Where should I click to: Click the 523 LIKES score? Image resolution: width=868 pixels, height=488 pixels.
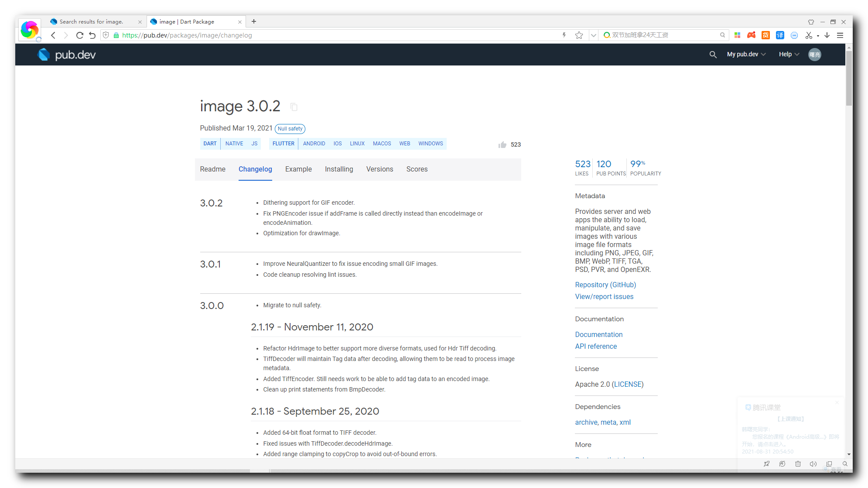582,168
